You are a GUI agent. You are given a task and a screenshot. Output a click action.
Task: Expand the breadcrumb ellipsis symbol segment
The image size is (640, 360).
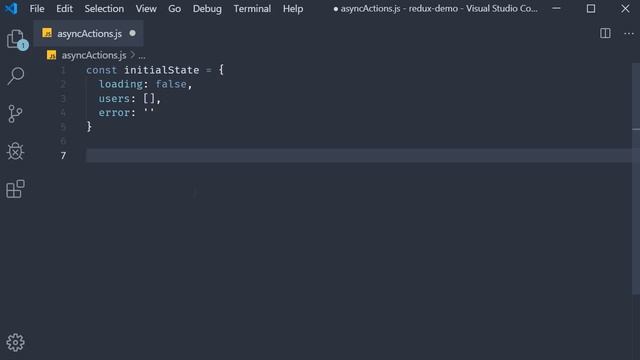coord(142,56)
